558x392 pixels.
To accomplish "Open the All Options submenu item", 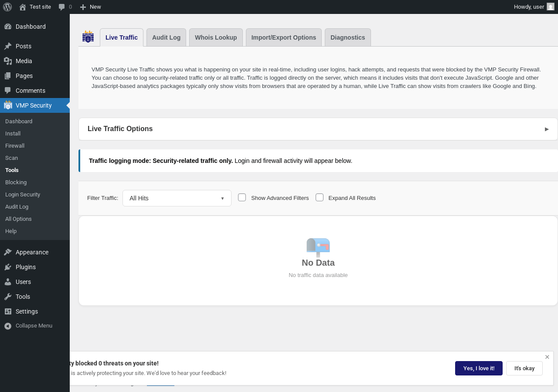I will click(35, 219).
